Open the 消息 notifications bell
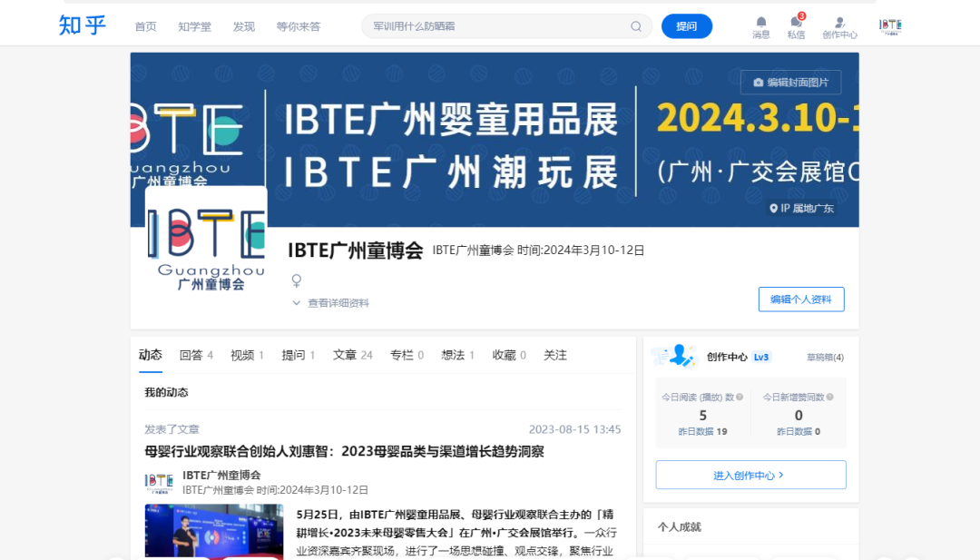 tap(760, 27)
